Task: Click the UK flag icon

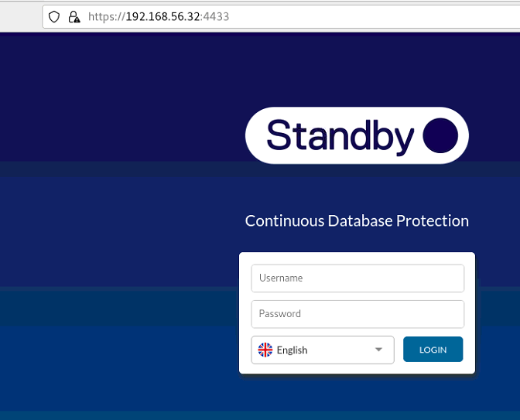Action: 265,350
